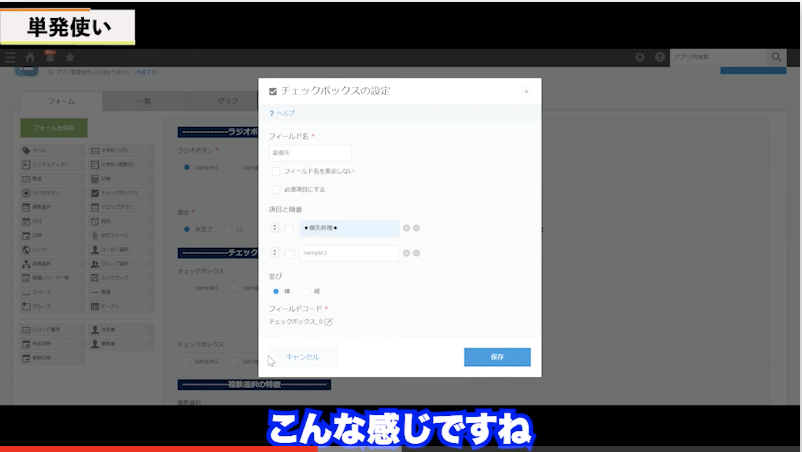This screenshot has width=802, height=452.
Task: Click the reorder arrows for sample2 row
Action: click(x=275, y=254)
